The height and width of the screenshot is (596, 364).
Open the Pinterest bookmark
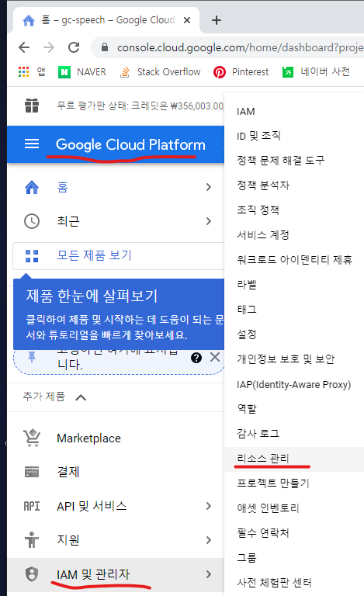click(241, 72)
